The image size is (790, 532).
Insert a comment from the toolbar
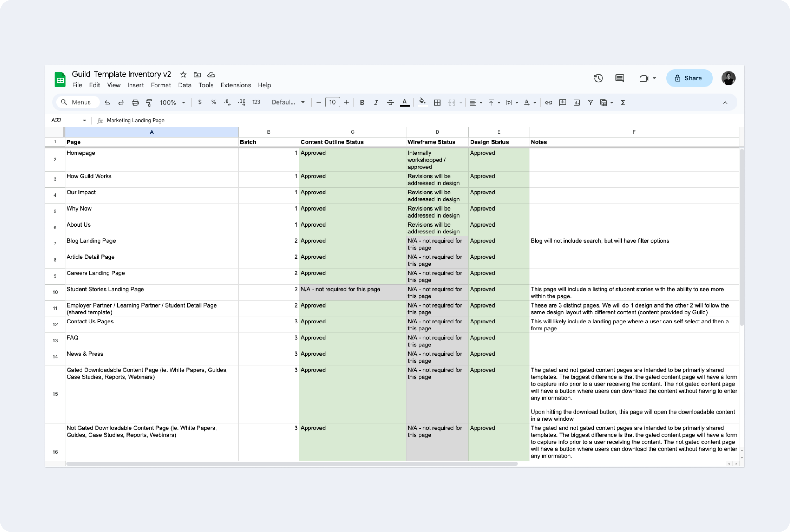click(x=563, y=103)
